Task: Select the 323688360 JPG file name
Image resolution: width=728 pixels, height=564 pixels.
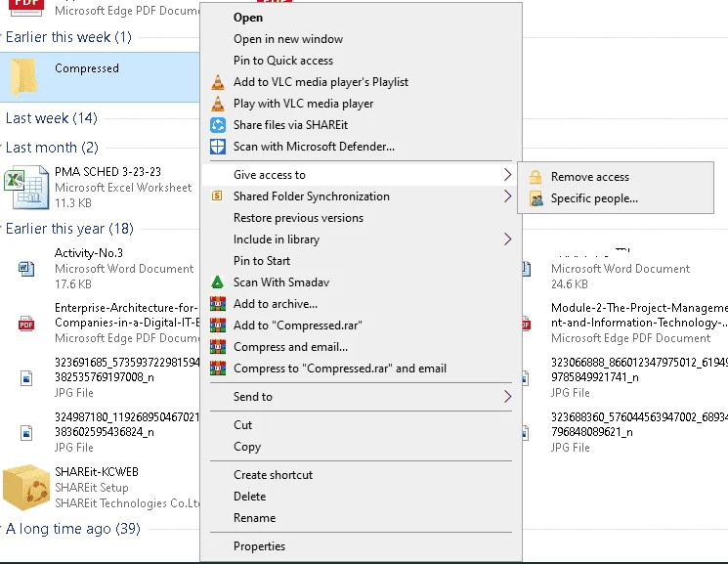Action: [x=639, y=424]
